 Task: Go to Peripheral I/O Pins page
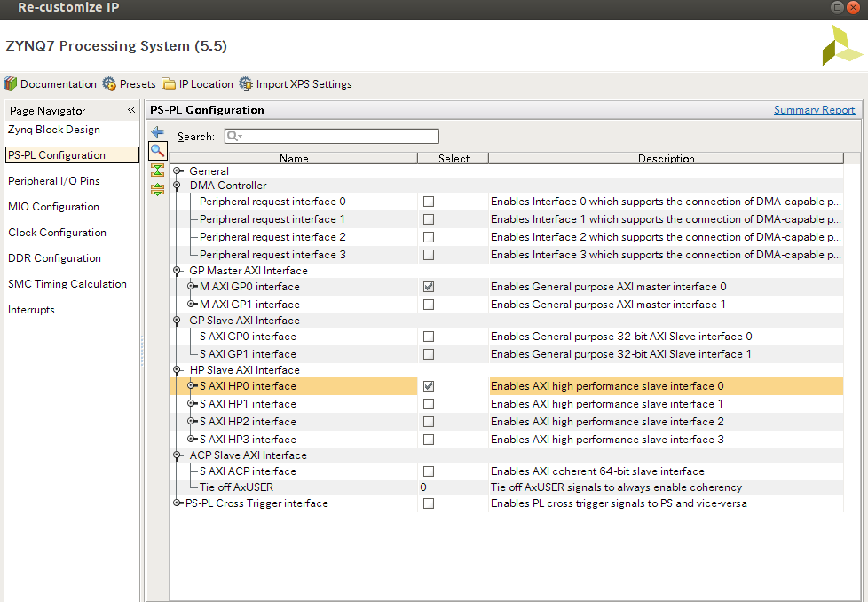coord(54,181)
